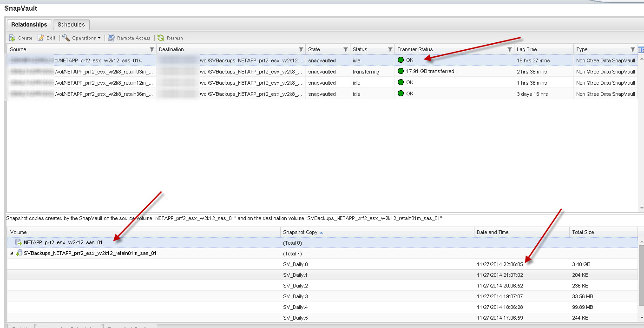Select the SVBackups_NETAPP_prf2_esx_w2k12_retain01m_sas_01 volume row
Image resolution: width=644 pixels, height=328 pixels.
(x=322, y=254)
